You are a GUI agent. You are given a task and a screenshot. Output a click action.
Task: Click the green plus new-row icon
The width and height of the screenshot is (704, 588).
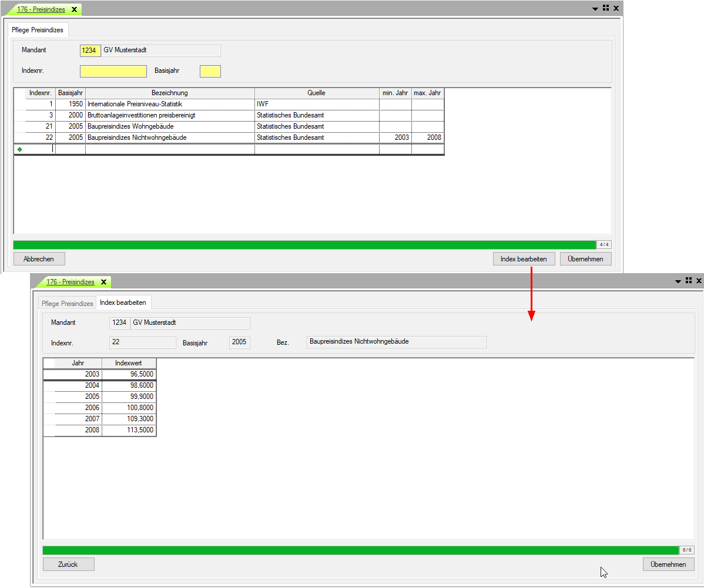pyautogui.click(x=20, y=150)
